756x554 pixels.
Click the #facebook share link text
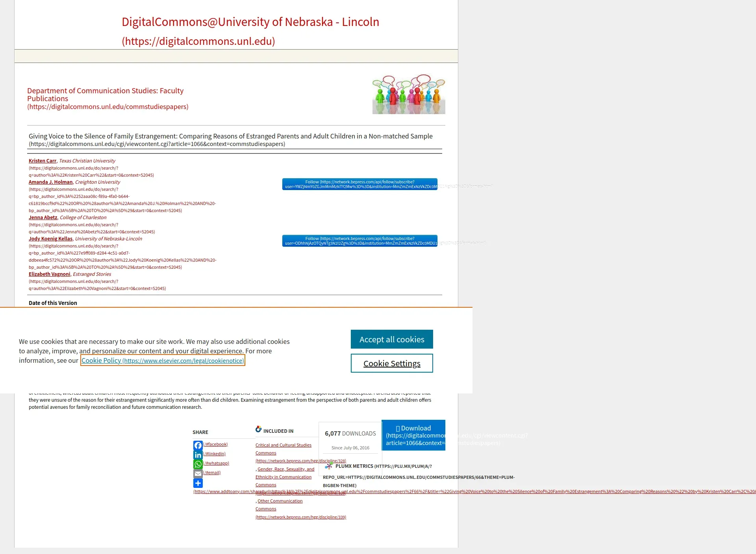[216, 444]
